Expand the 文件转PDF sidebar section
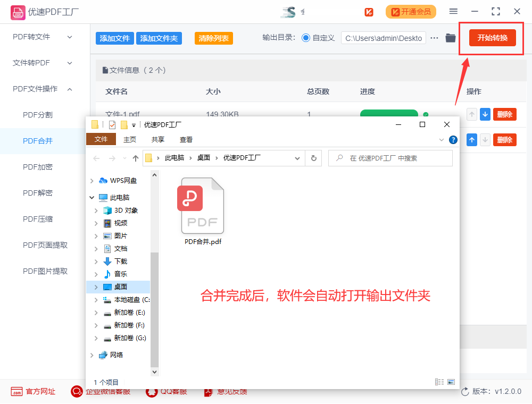 [x=70, y=63]
